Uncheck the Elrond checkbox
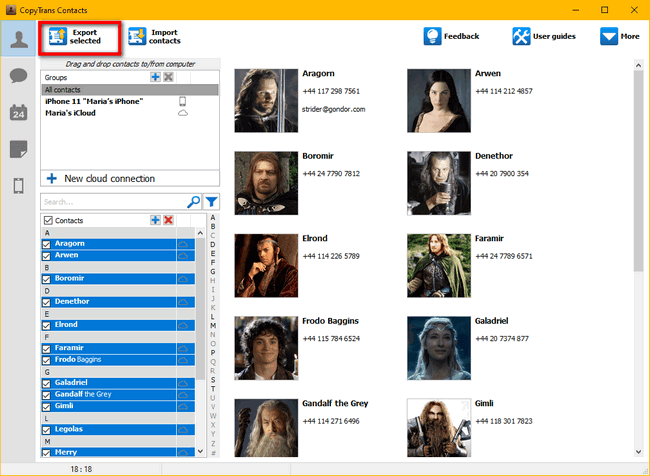 click(x=46, y=325)
